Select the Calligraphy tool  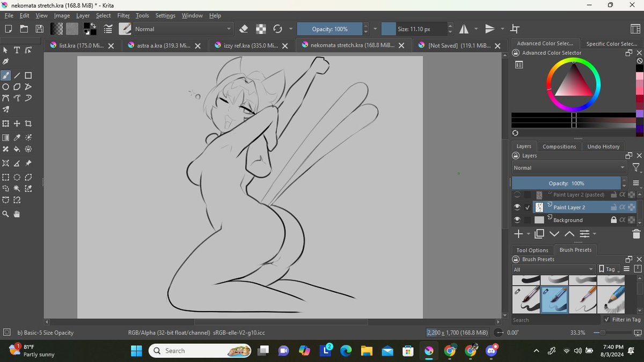[6, 61]
